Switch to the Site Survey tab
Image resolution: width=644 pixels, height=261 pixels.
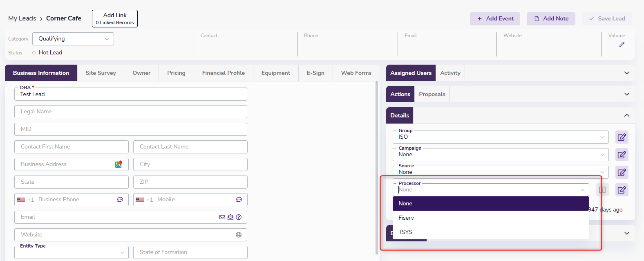pos(101,73)
